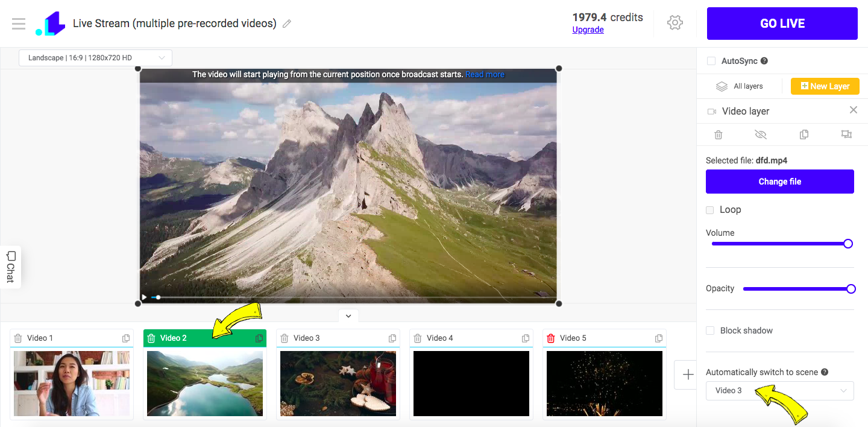The image size is (868, 427).
Task: Enable the Block shadow checkbox
Action: click(x=710, y=331)
